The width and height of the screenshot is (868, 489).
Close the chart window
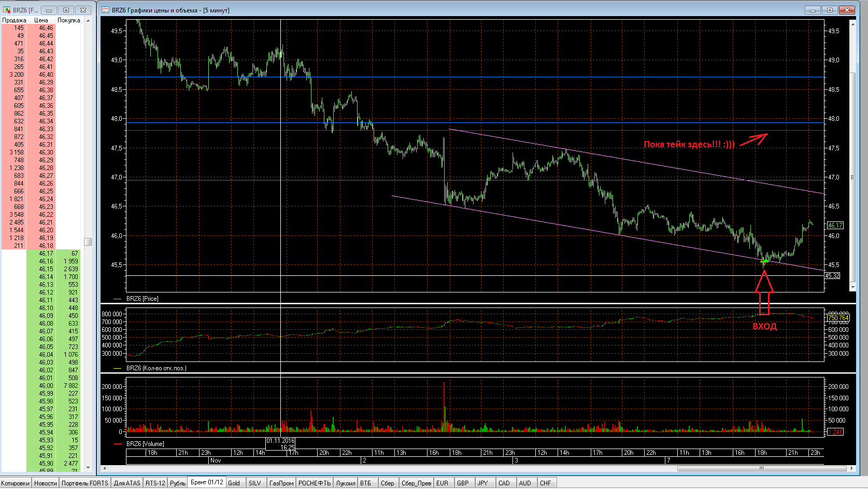pos(847,10)
